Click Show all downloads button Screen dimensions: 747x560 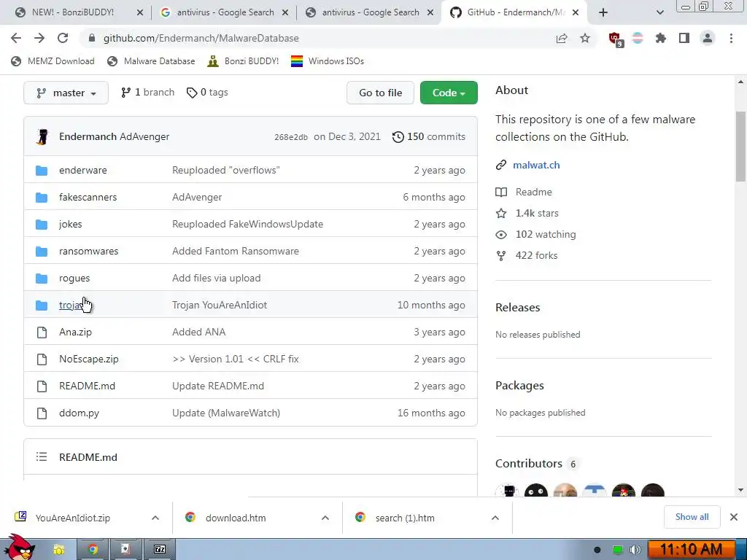coord(692,517)
